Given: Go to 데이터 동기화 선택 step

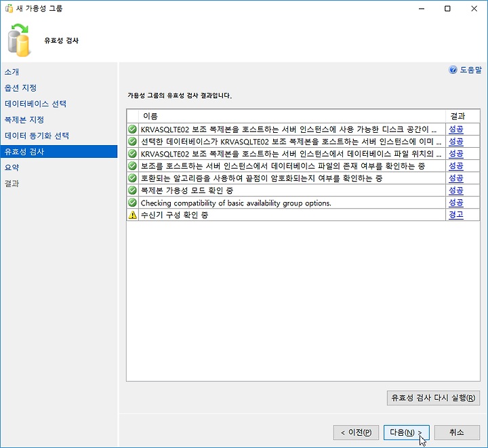Looking at the screenshot, I should tap(37, 136).
